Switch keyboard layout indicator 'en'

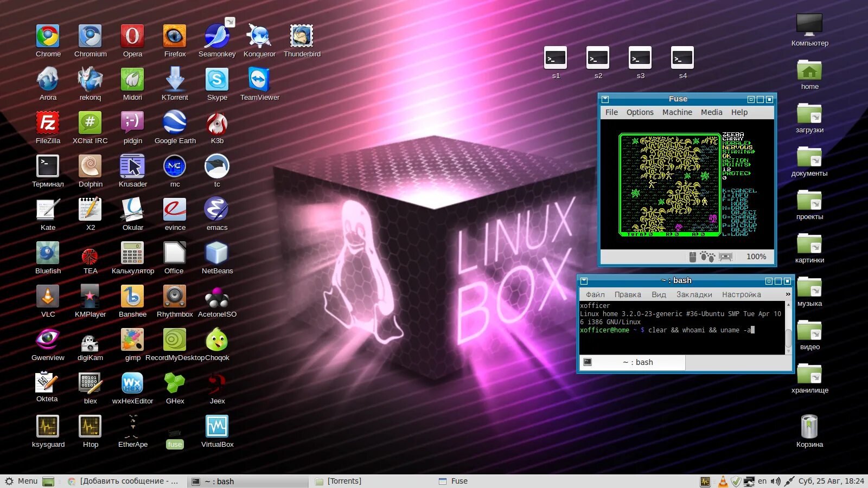[762, 481]
